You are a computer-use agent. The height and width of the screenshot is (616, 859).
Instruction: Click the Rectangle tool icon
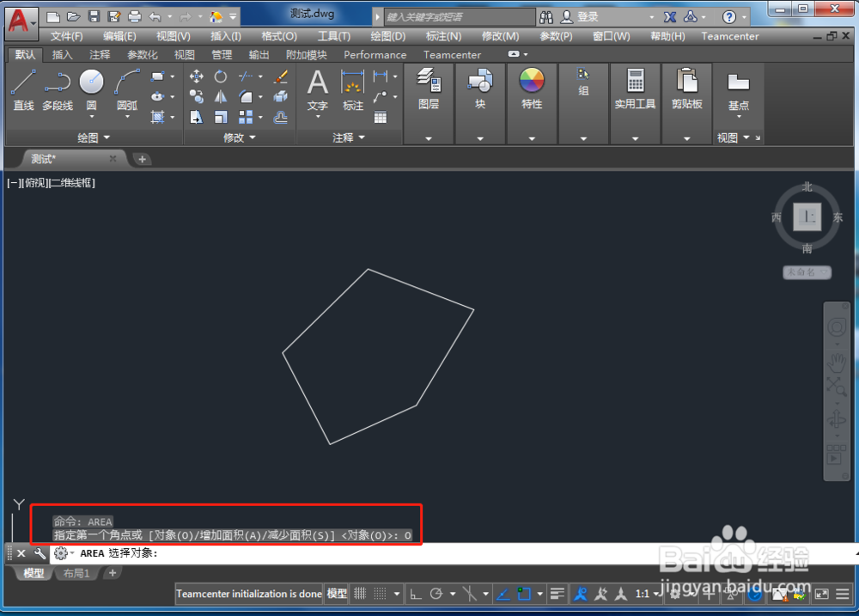[158, 76]
